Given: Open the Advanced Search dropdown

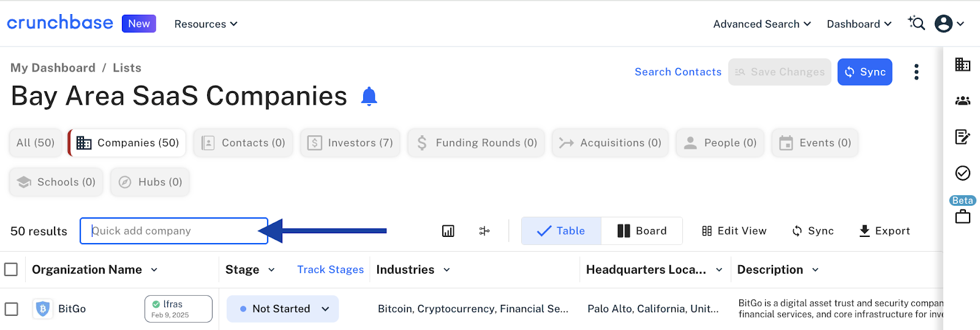Looking at the screenshot, I should point(762,24).
